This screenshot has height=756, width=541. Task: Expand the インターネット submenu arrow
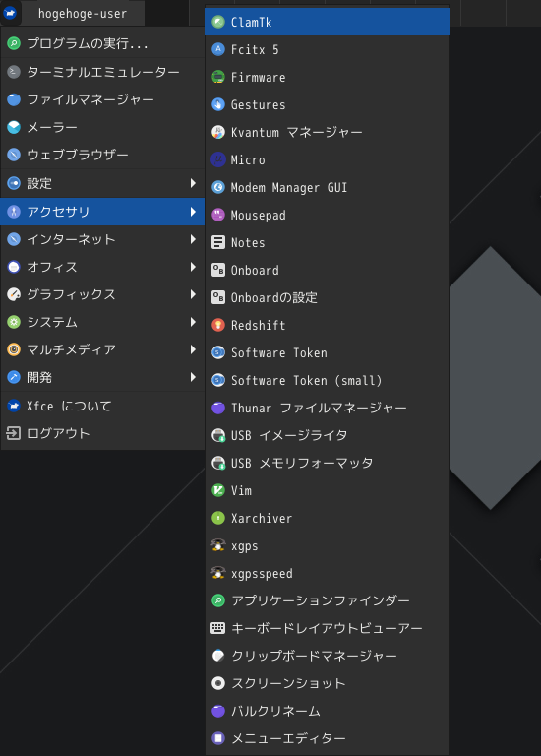coord(193,239)
